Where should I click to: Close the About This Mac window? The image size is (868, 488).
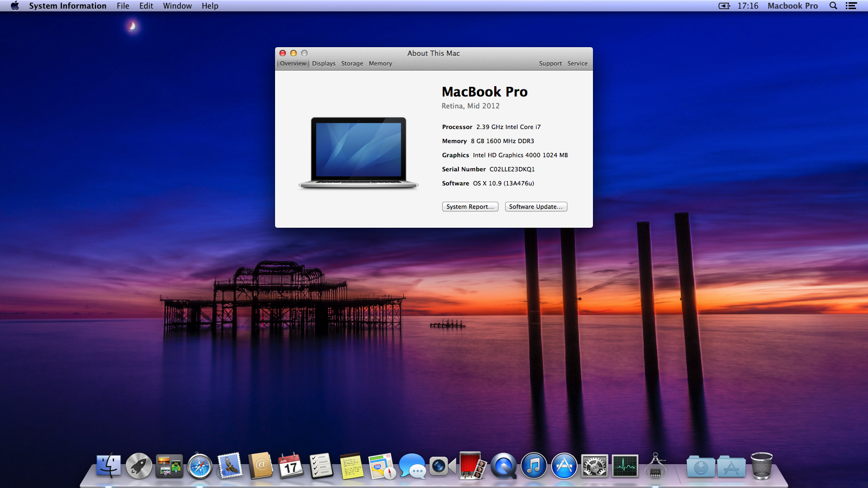283,53
